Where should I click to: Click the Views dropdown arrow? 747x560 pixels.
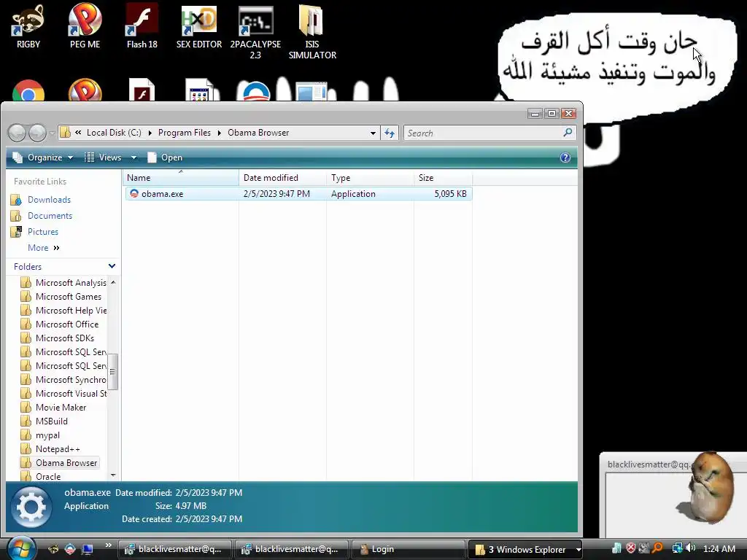(134, 157)
